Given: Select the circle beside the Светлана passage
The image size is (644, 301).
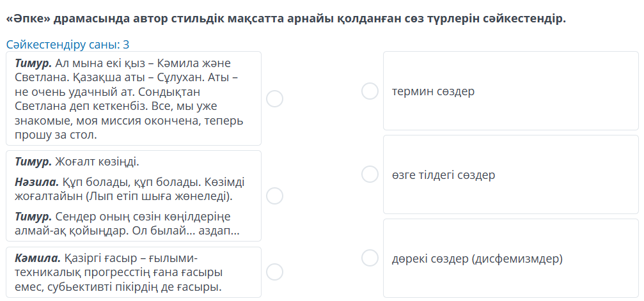Looking at the screenshot, I should point(274,98).
